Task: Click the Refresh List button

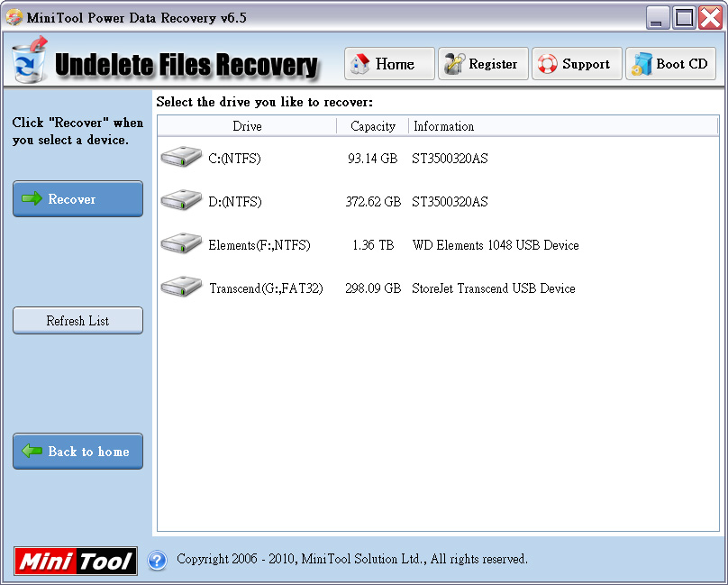Action: click(x=77, y=321)
